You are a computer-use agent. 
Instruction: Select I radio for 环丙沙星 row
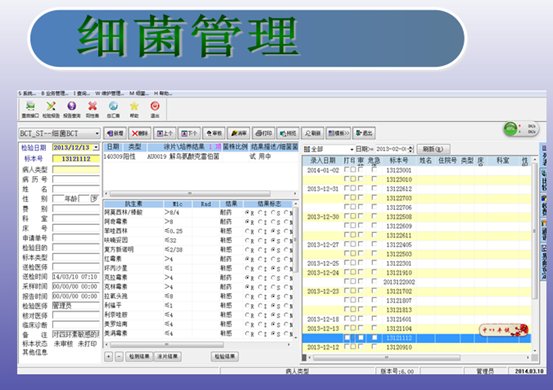pyautogui.click(x=260, y=268)
